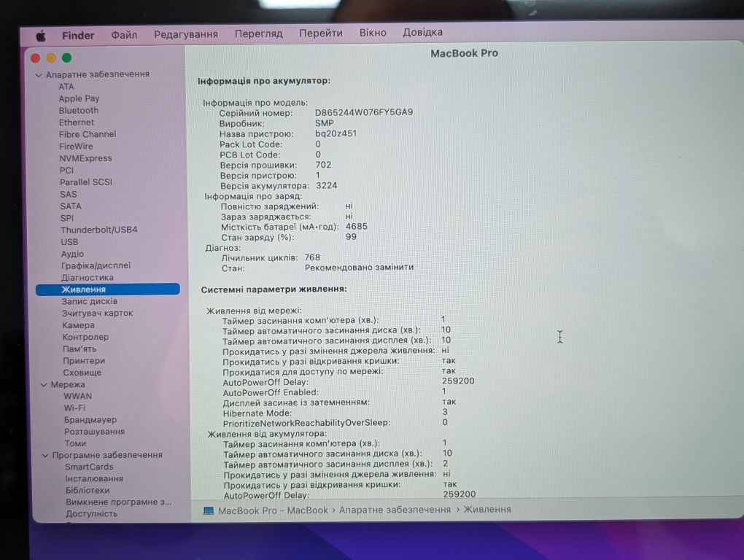Collapse the Мережа section
744x560 pixels.
click(44, 384)
